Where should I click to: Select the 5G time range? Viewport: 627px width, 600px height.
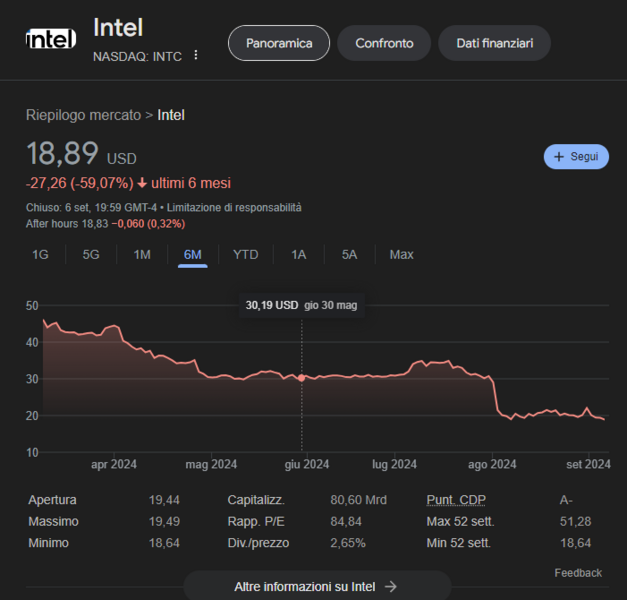point(91,254)
